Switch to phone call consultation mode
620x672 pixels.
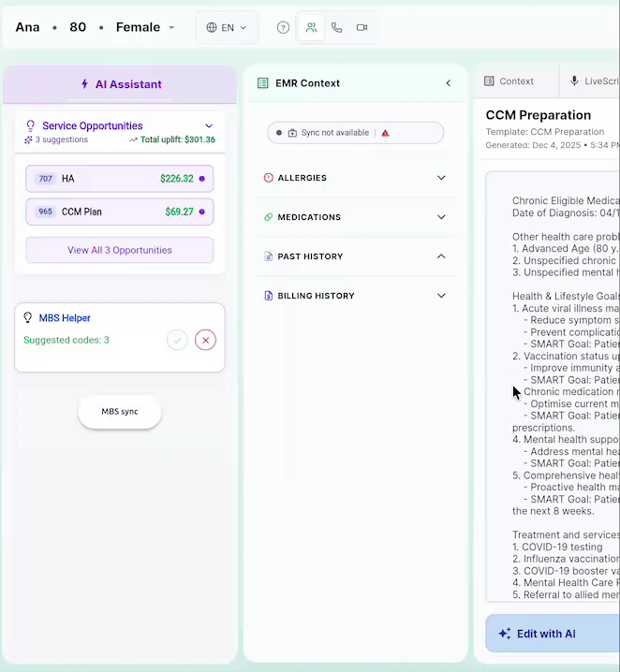pyautogui.click(x=336, y=28)
